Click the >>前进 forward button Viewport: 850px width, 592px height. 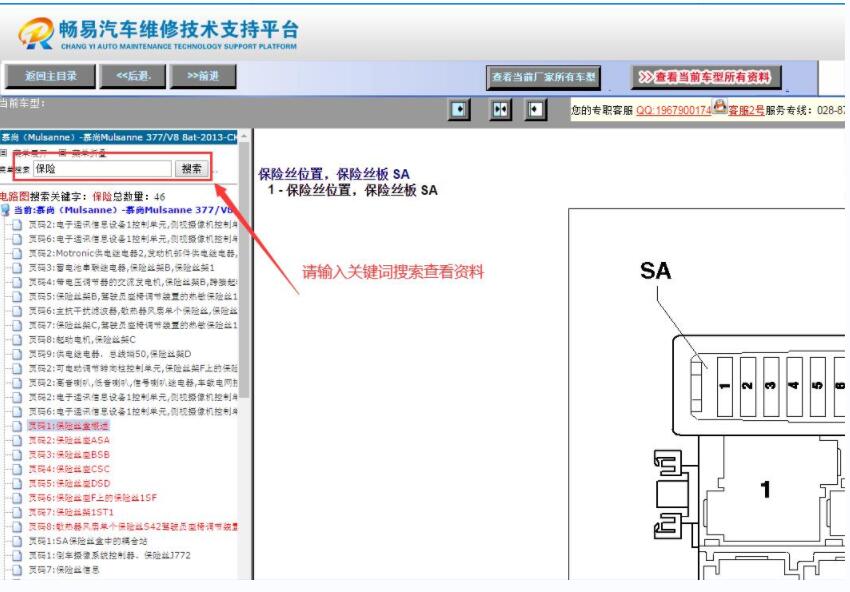tap(203, 76)
